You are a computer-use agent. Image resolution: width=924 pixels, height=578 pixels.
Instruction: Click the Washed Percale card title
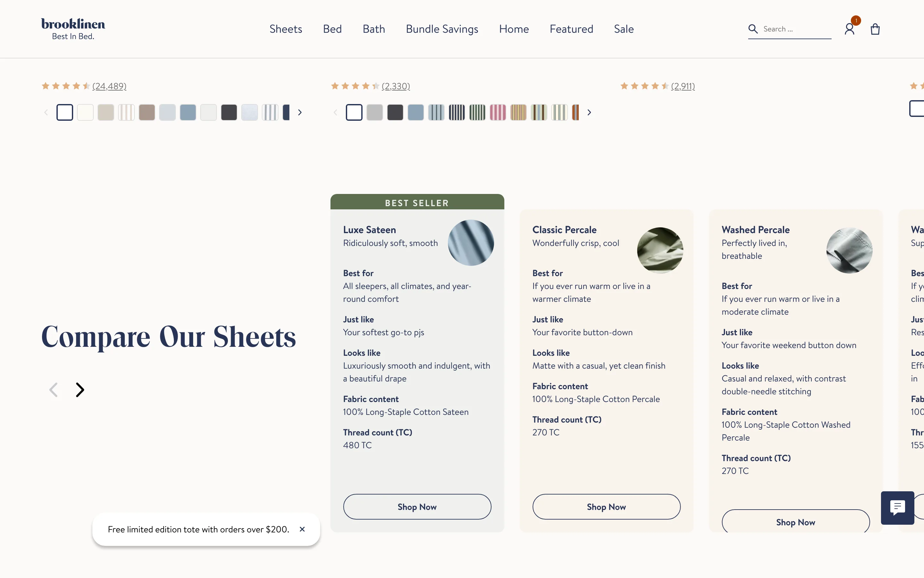pyautogui.click(x=756, y=230)
